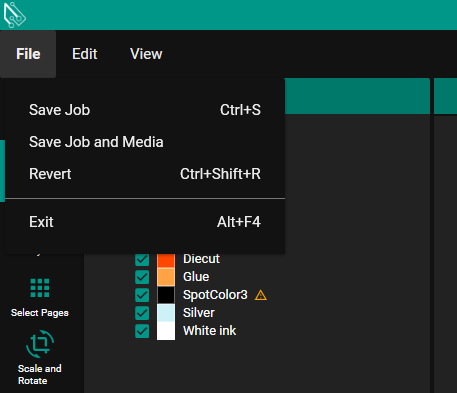457x393 pixels.
Task: Click the Silver color swatch
Action: click(166, 313)
